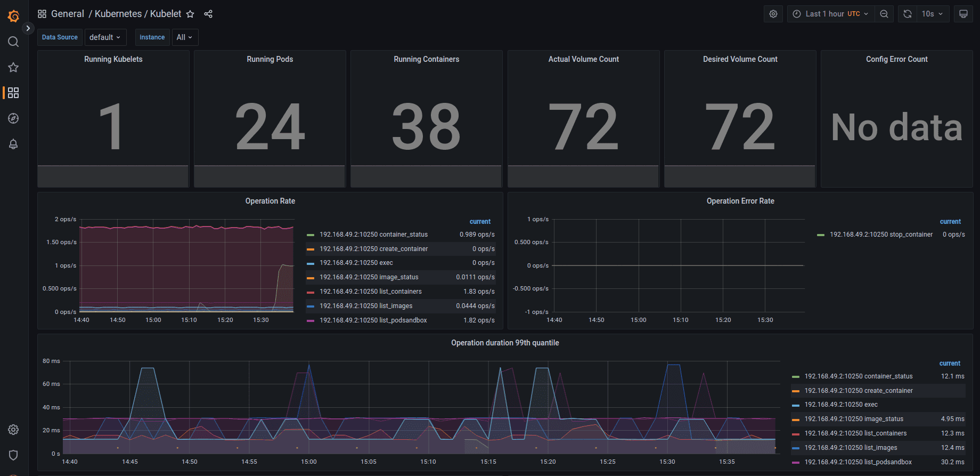The image size is (980, 476).
Task: Open the Last 1 hour time picker
Action: [x=831, y=14]
